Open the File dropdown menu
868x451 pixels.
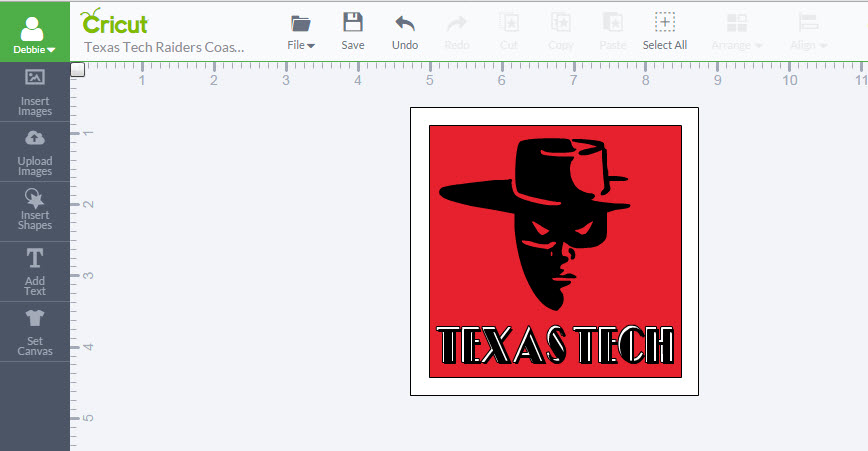pos(300,45)
